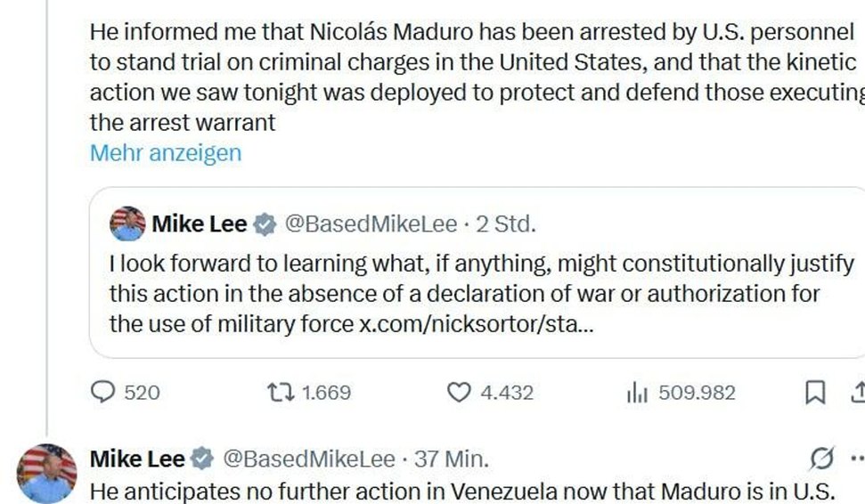Click the verified badge in the quoted post
The width and height of the screenshot is (865, 504).
point(265,224)
